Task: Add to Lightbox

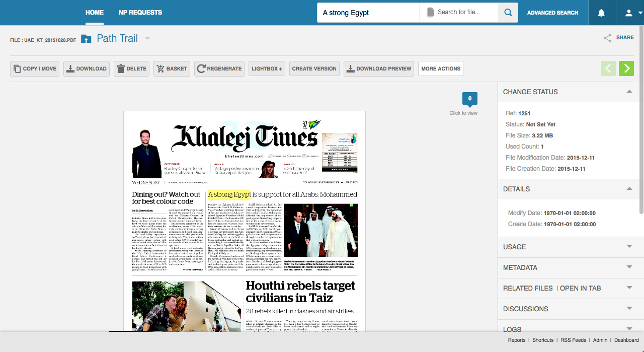Action: [x=267, y=68]
